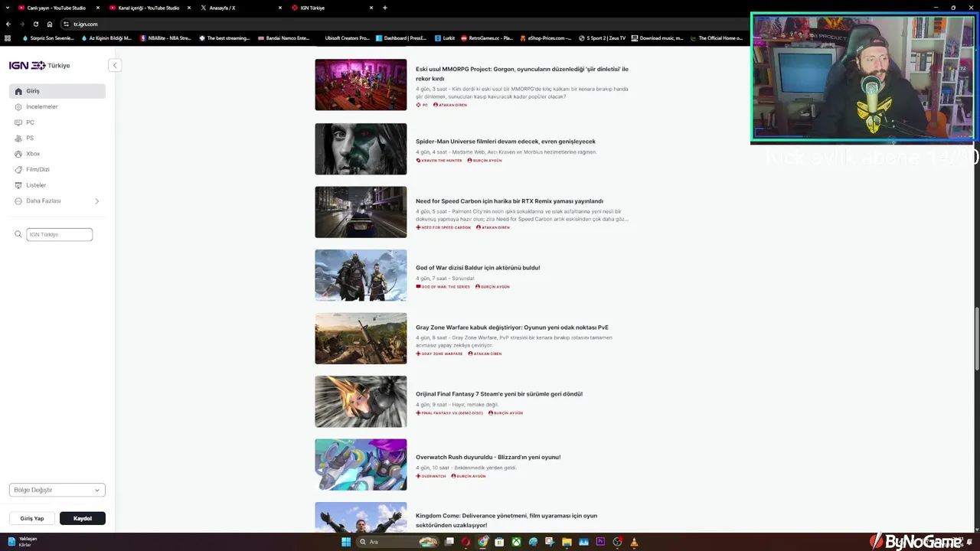This screenshot has height=551, width=980.
Task: Open Opera browser from taskbar
Action: tap(465, 542)
